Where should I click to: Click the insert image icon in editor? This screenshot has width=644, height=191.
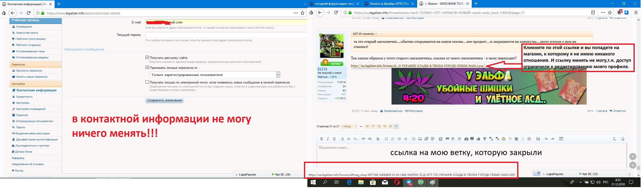[x=420, y=139]
